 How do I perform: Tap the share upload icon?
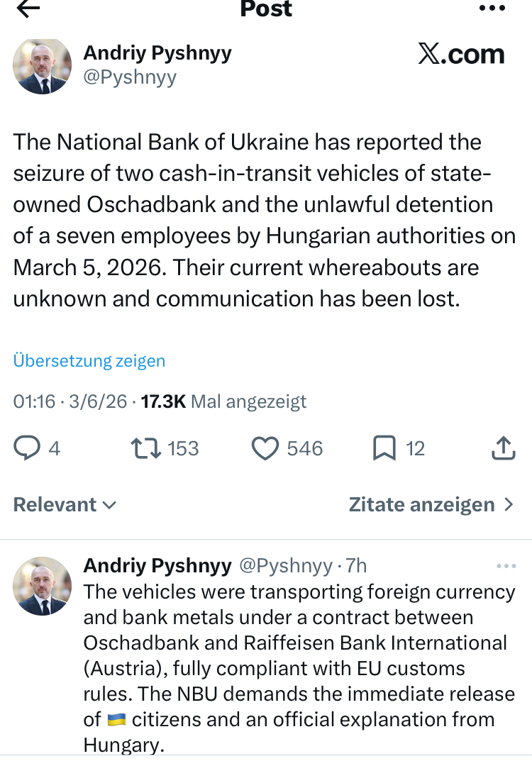pyautogui.click(x=503, y=448)
